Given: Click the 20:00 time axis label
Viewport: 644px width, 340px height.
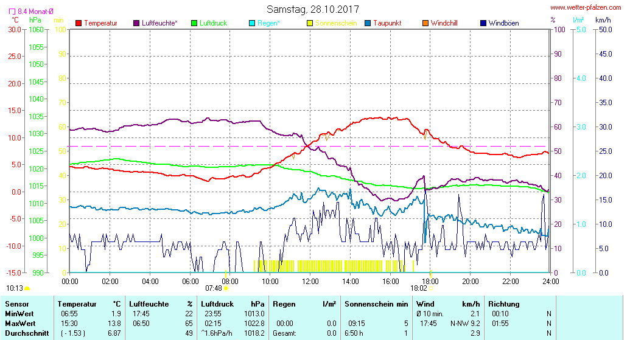Looking at the screenshot, I should pos(471,281).
